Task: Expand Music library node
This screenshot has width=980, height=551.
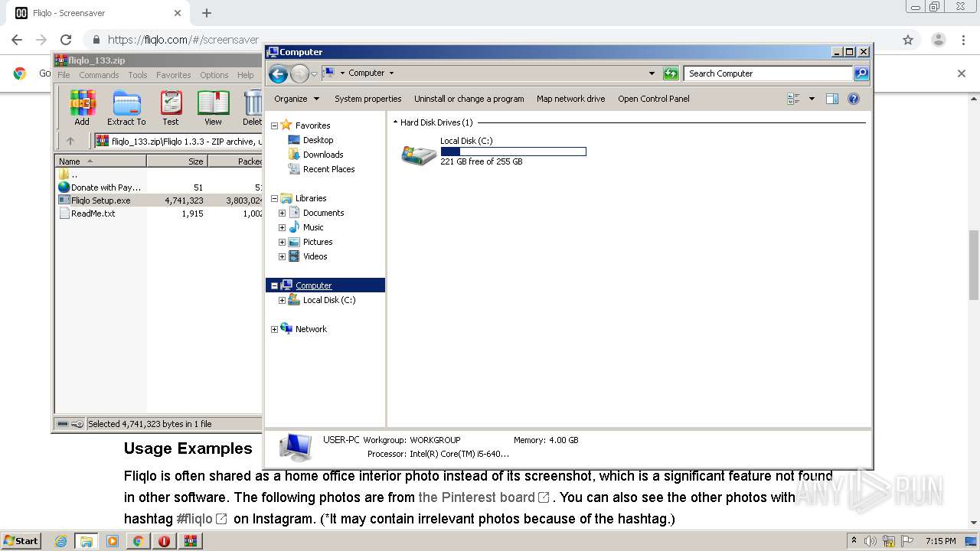Action: click(x=282, y=227)
